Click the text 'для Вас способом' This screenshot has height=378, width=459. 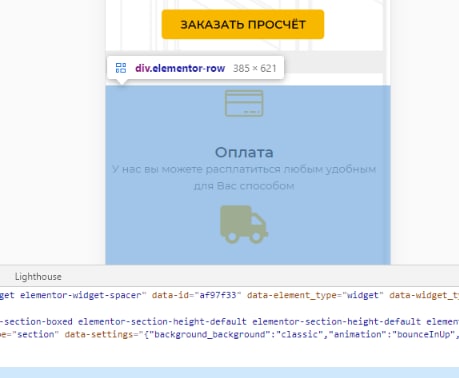(x=244, y=186)
